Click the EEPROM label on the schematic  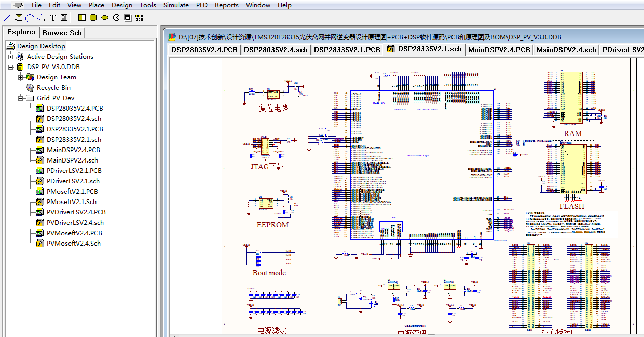[x=272, y=225]
